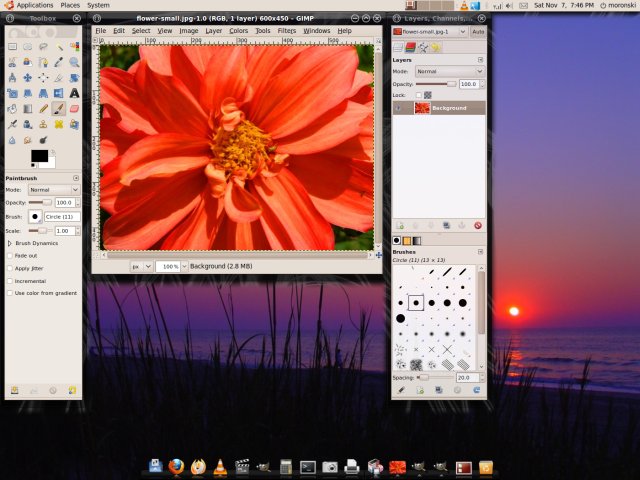Duplicate the current layer
640x480 pixels.
tap(447, 225)
